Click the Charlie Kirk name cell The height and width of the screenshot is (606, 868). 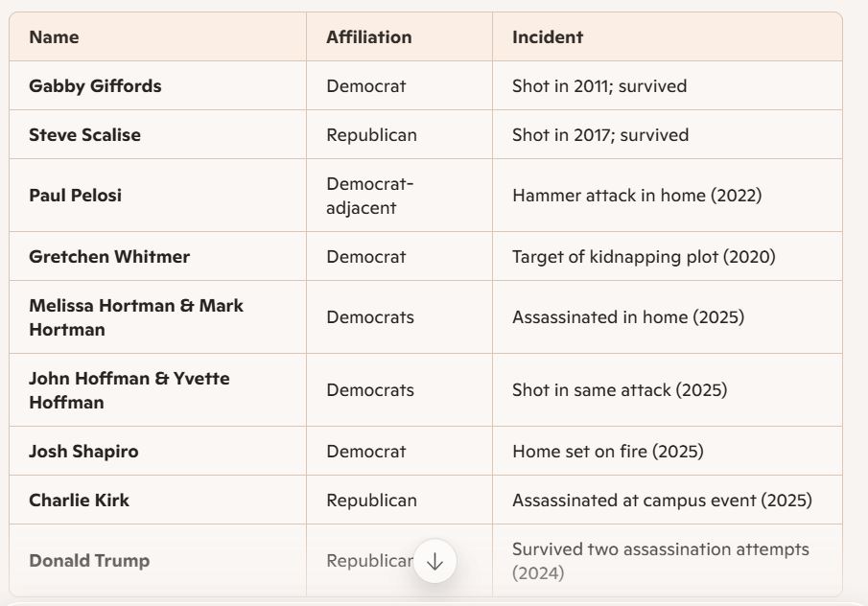79,501
